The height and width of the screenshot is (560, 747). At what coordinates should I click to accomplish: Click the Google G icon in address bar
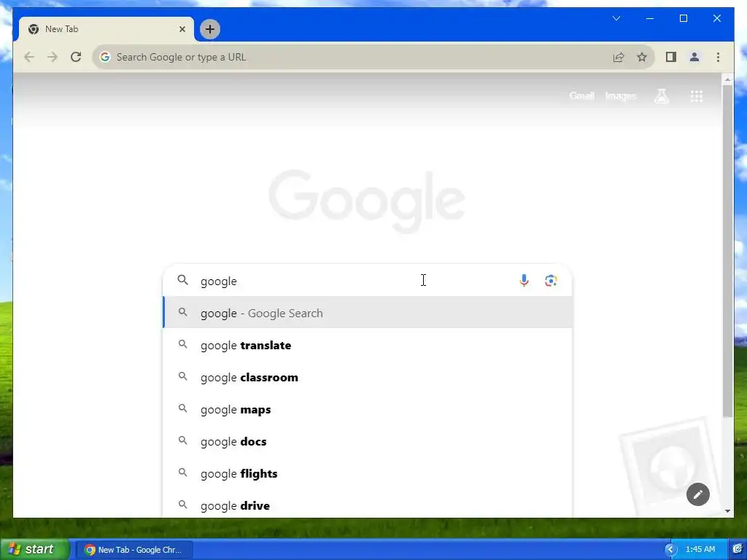[x=105, y=57]
